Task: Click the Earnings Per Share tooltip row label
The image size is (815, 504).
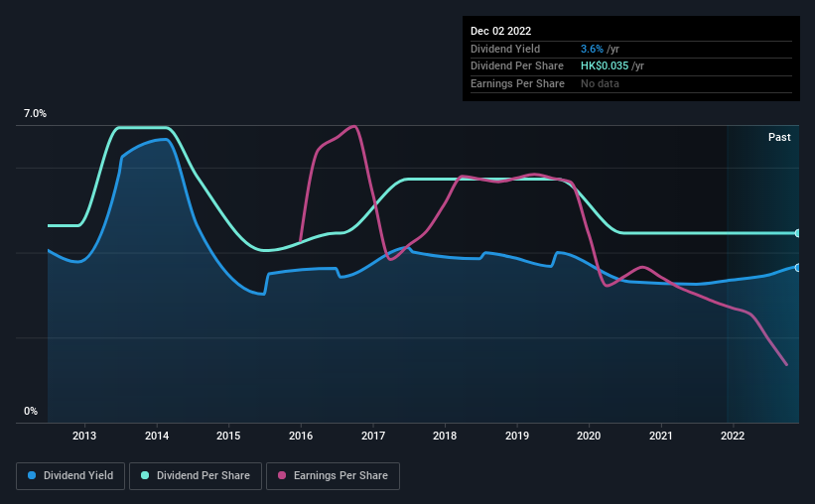Action: [x=517, y=83]
